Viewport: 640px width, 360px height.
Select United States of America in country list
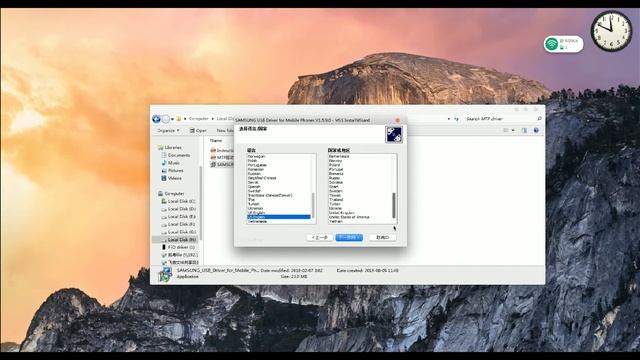[349, 217]
